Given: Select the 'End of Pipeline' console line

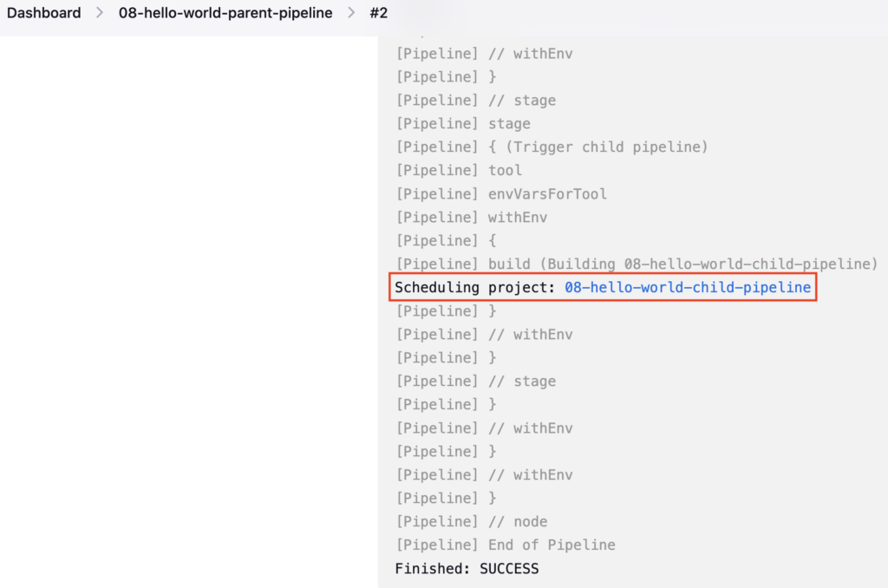Looking at the screenshot, I should (x=506, y=545).
